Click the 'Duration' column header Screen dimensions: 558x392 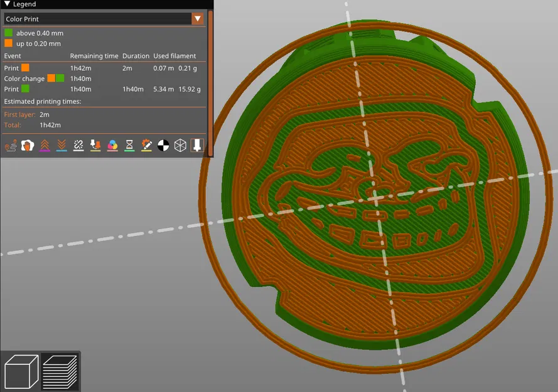pos(136,56)
